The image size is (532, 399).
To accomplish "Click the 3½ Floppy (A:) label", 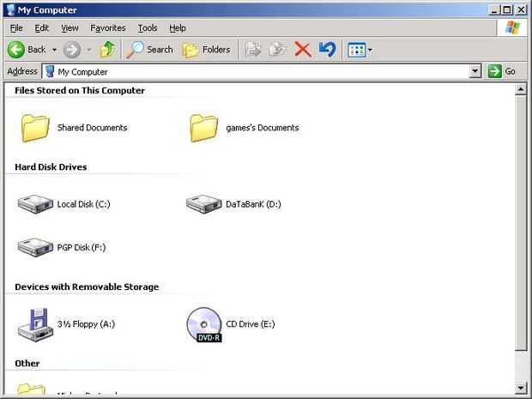I will (86, 324).
